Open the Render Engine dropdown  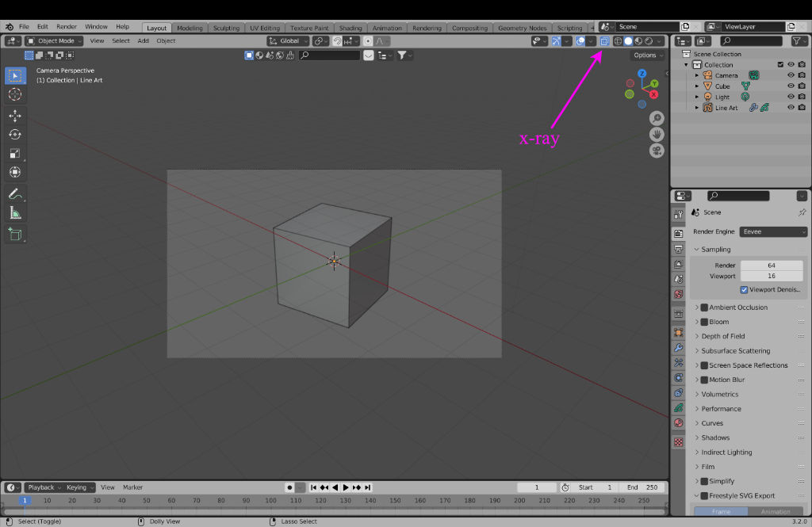(773, 232)
